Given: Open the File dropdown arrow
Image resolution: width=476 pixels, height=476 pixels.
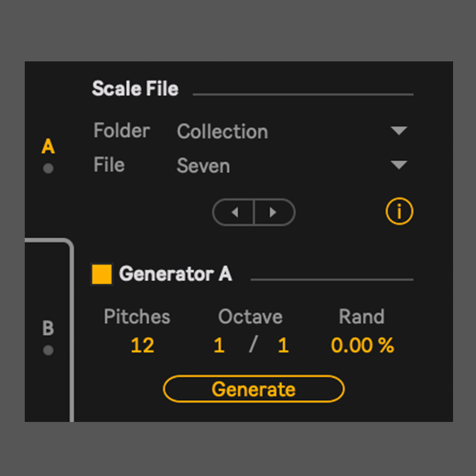Looking at the screenshot, I should 399,165.
